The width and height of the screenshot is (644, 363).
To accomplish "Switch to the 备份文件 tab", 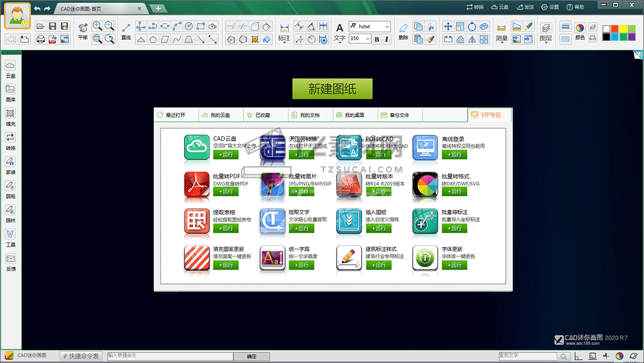I will click(x=400, y=115).
